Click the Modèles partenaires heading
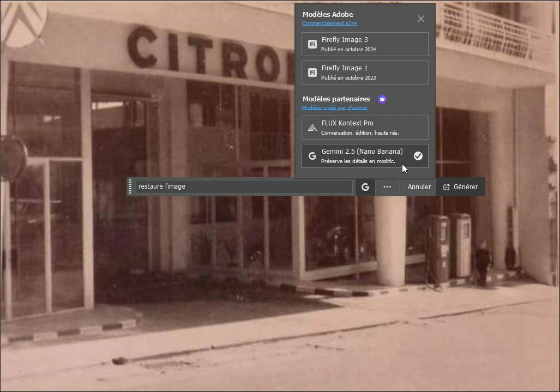Viewport: 560px width, 392px height. [x=336, y=99]
